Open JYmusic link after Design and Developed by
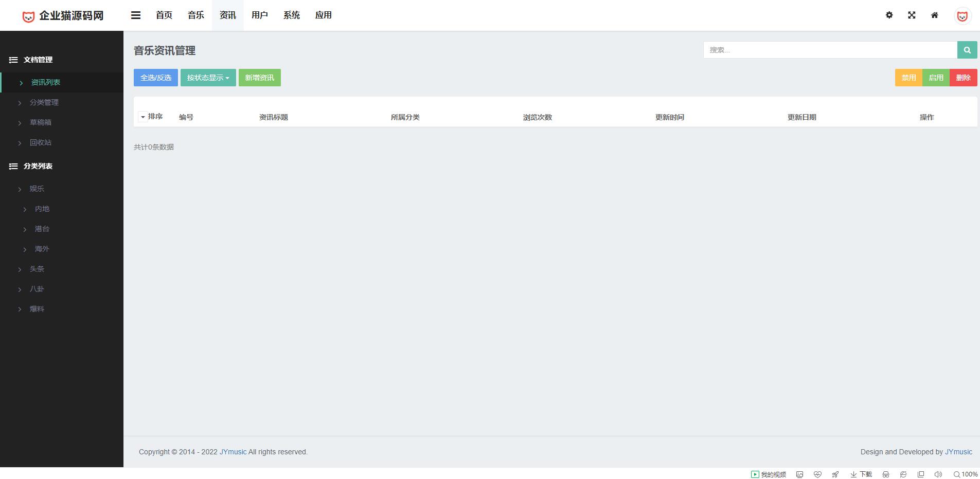 [x=958, y=452]
